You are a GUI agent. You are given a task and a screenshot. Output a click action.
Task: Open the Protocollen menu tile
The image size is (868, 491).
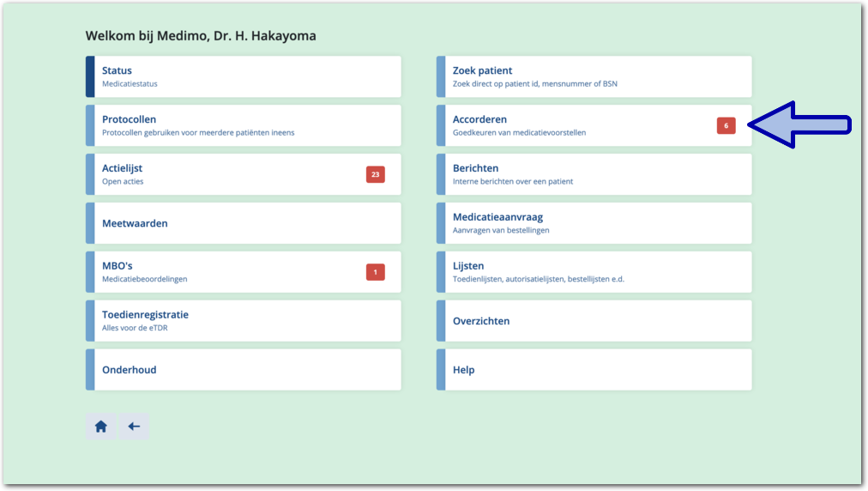(x=244, y=126)
